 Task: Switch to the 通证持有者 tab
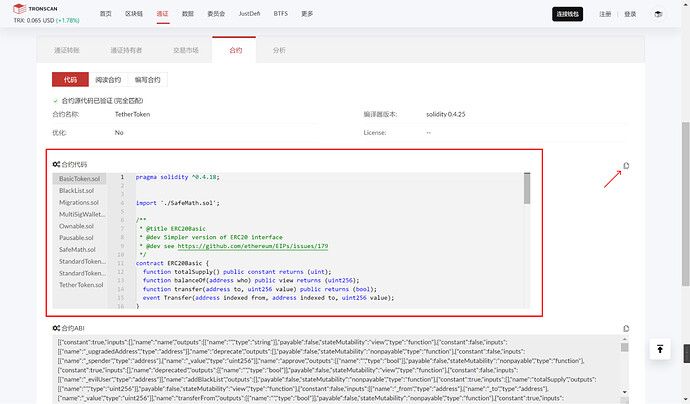(126, 50)
